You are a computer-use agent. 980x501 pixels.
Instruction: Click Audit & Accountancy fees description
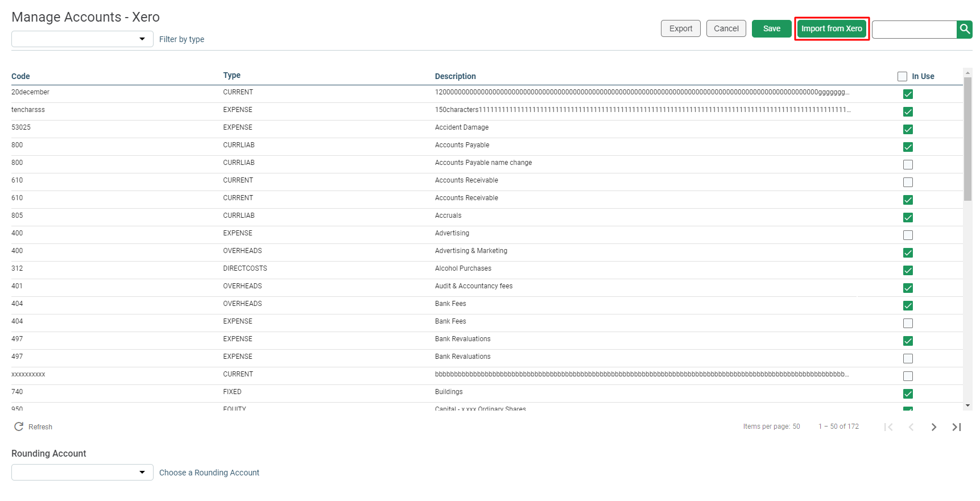point(474,286)
